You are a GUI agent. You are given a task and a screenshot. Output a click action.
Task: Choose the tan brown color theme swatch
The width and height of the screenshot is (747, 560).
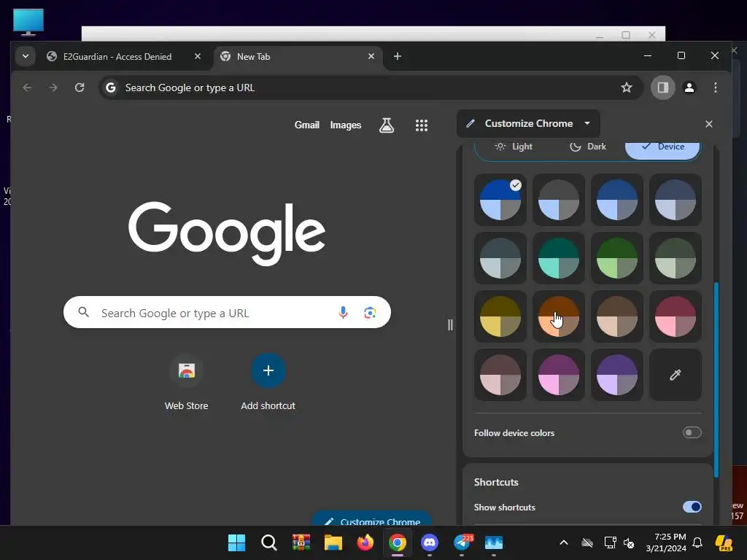pyautogui.click(x=617, y=316)
